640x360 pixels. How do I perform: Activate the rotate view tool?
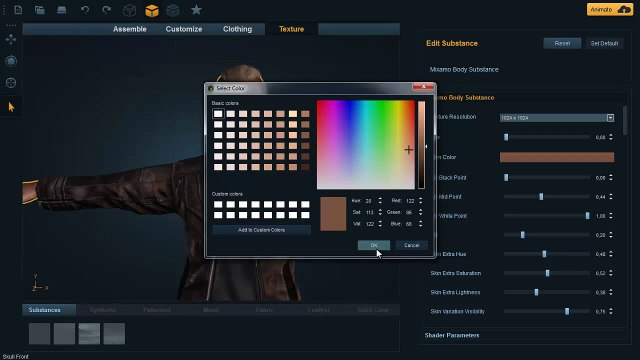pos(11,61)
